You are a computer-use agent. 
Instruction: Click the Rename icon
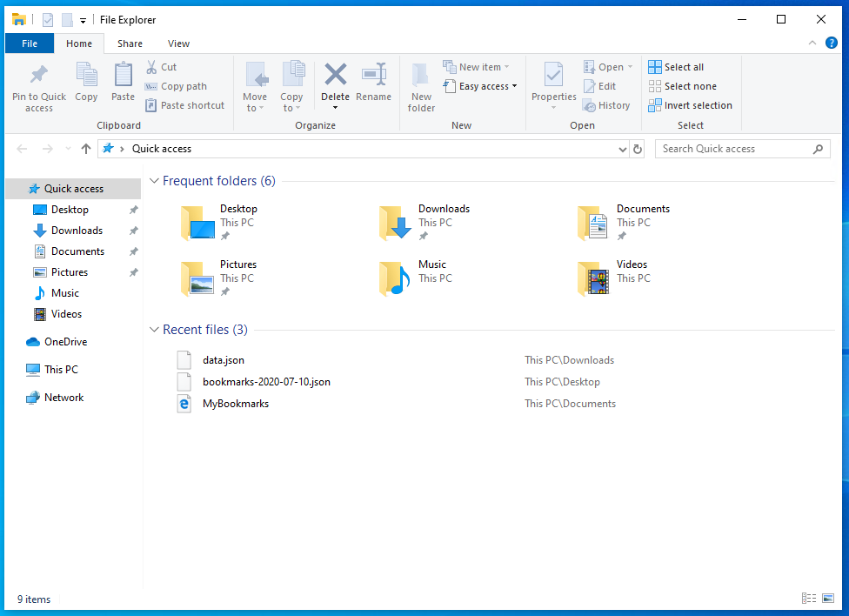pyautogui.click(x=373, y=75)
